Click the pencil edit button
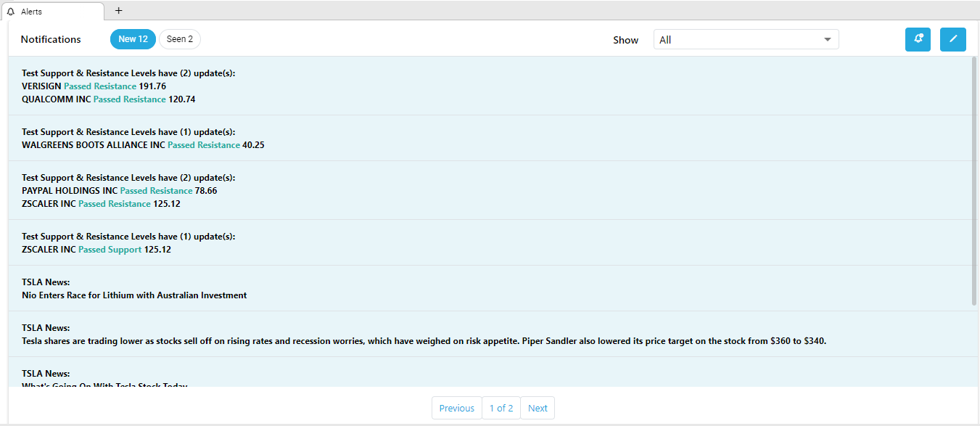The image size is (980, 426). click(x=953, y=39)
